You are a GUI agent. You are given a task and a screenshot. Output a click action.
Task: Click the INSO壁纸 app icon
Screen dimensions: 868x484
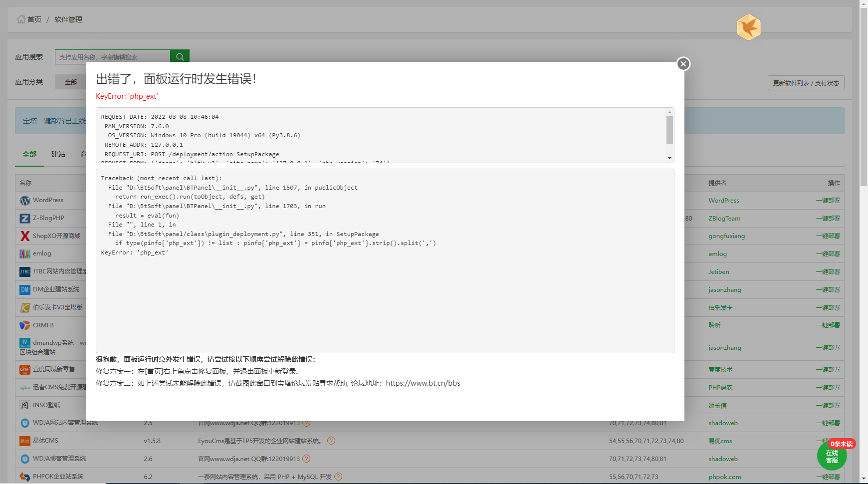pos(25,405)
